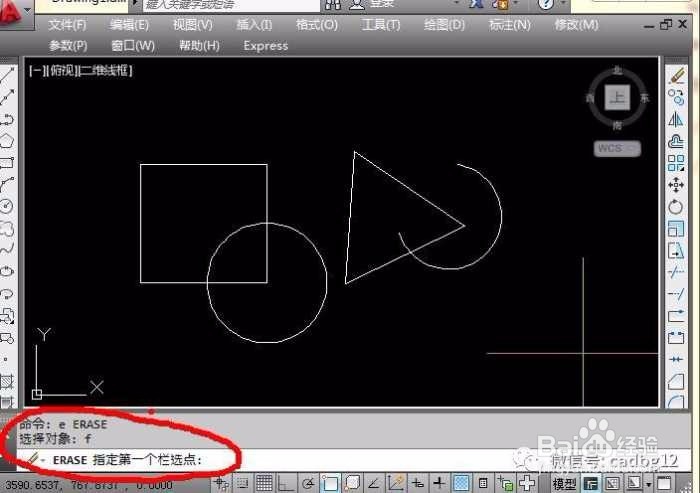Toggle Show Lineweight in the status bar

coord(439,483)
